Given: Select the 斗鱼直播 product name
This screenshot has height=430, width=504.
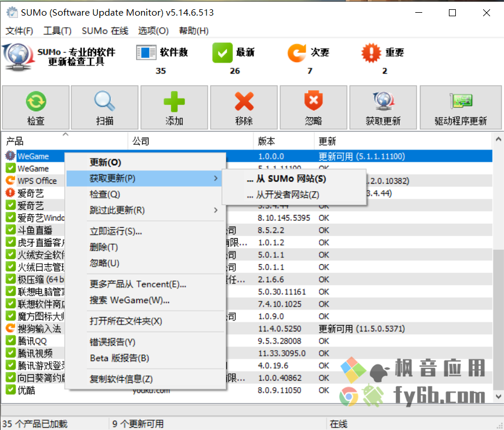Looking at the screenshot, I should click(x=35, y=230).
